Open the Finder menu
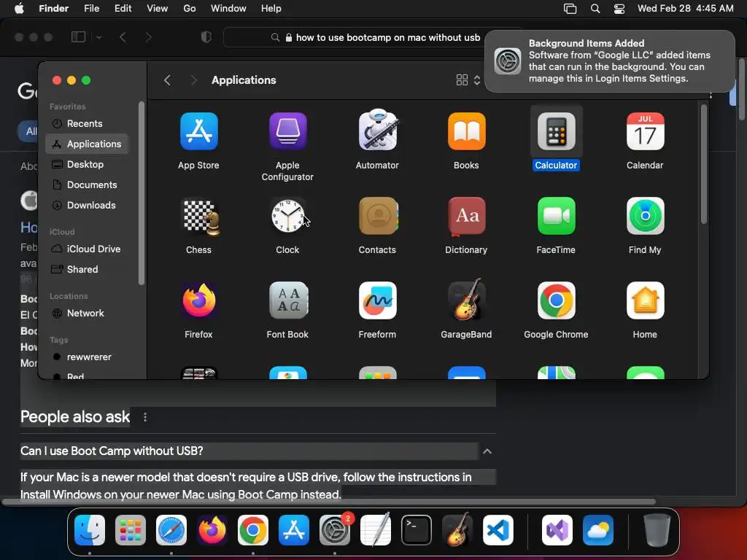The image size is (747, 560). [x=53, y=9]
